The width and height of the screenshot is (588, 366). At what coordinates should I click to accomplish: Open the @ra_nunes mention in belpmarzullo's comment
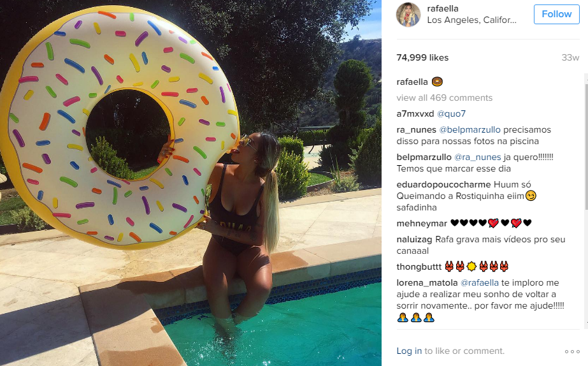click(x=477, y=157)
